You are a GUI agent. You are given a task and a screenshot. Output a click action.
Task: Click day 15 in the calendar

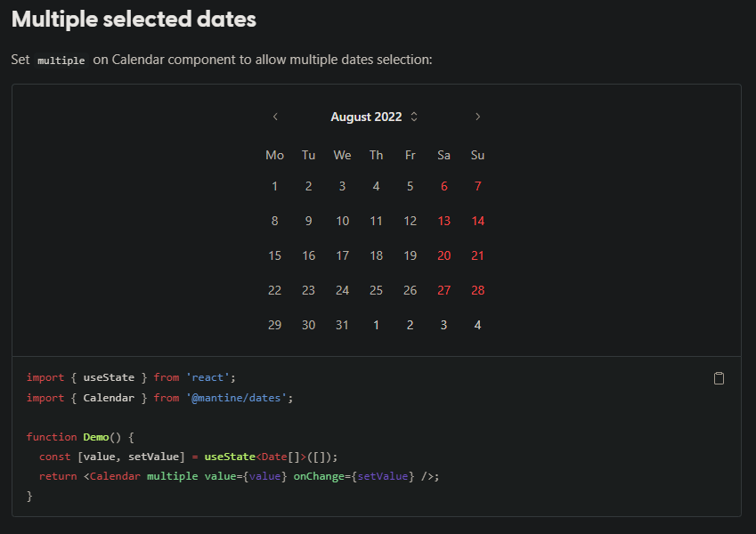tap(275, 255)
